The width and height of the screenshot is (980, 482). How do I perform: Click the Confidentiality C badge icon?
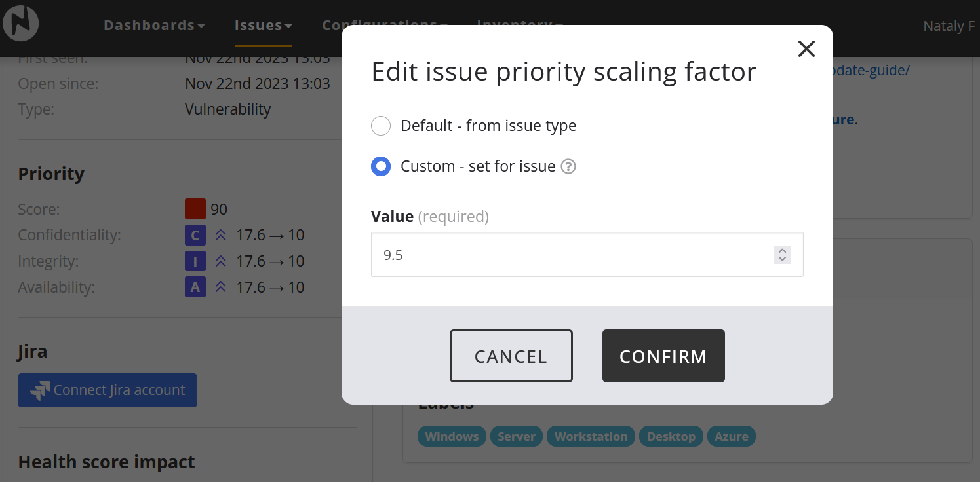pos(195,235)
